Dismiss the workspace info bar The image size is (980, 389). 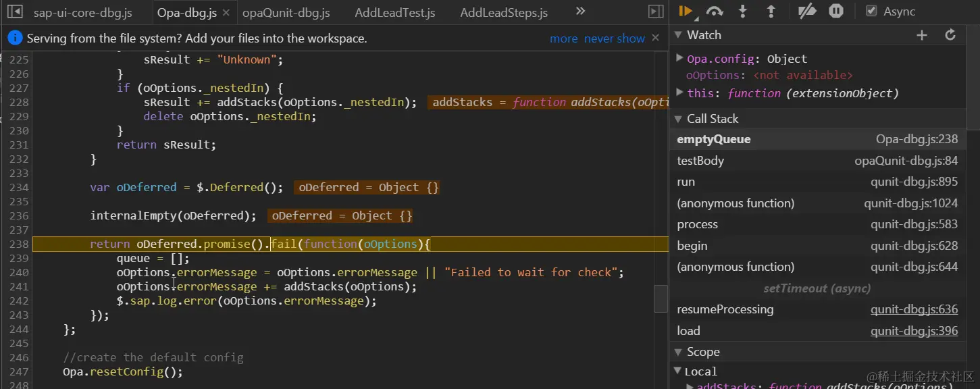tap(655, 38)
